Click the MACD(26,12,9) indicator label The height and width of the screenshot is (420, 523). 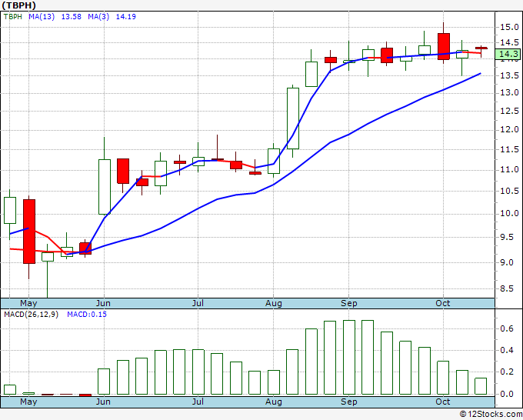[x=31, y=315]
